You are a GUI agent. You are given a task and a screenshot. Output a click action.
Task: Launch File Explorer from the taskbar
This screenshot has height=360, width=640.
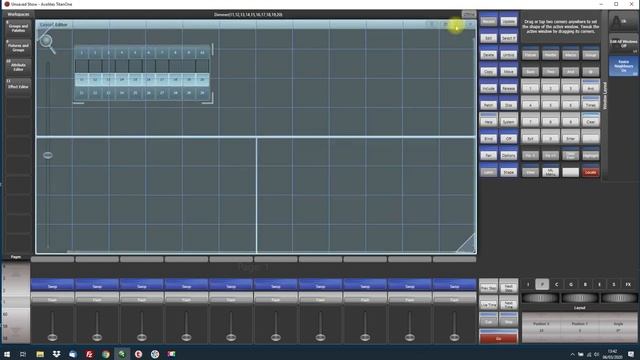pos(40,354)
